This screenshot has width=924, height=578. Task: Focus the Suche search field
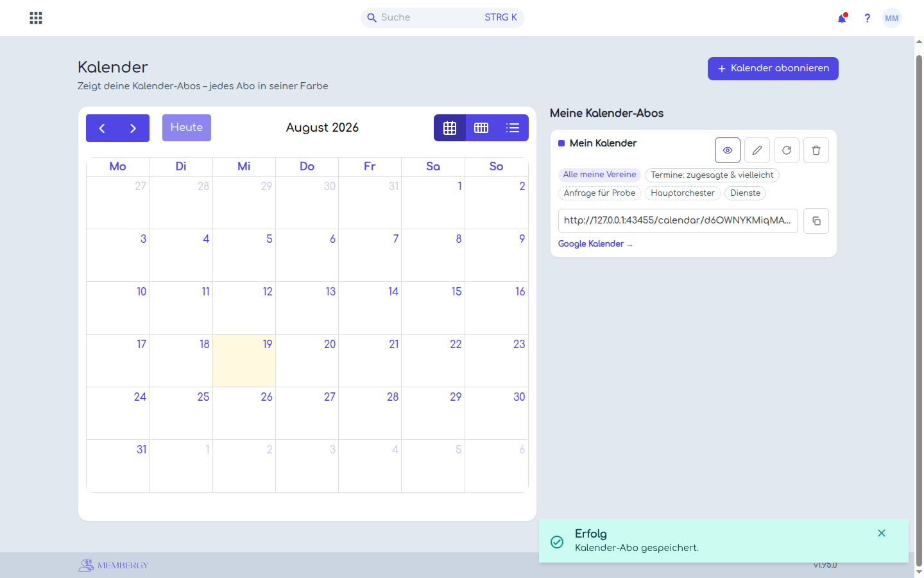[443, 18]
